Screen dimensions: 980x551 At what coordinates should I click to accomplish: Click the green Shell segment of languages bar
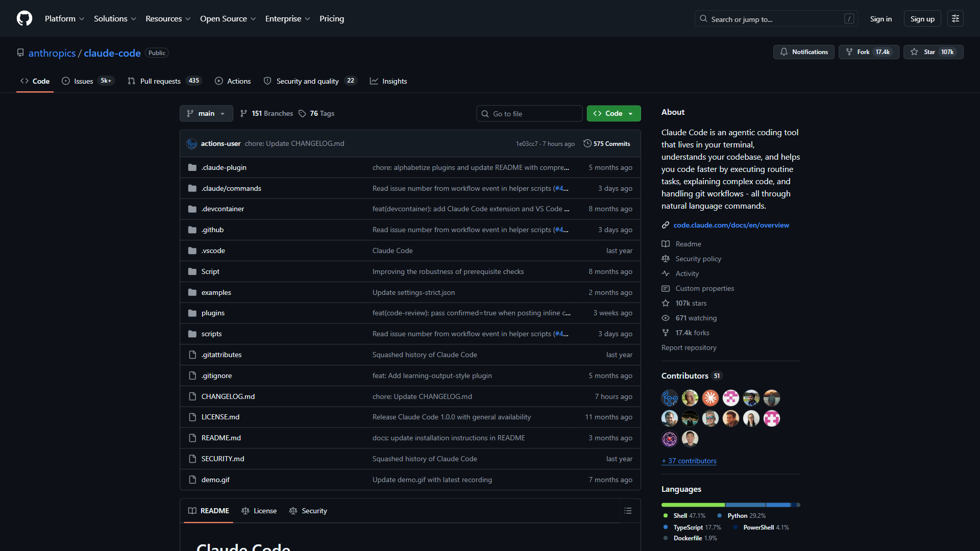pos(693,505)
